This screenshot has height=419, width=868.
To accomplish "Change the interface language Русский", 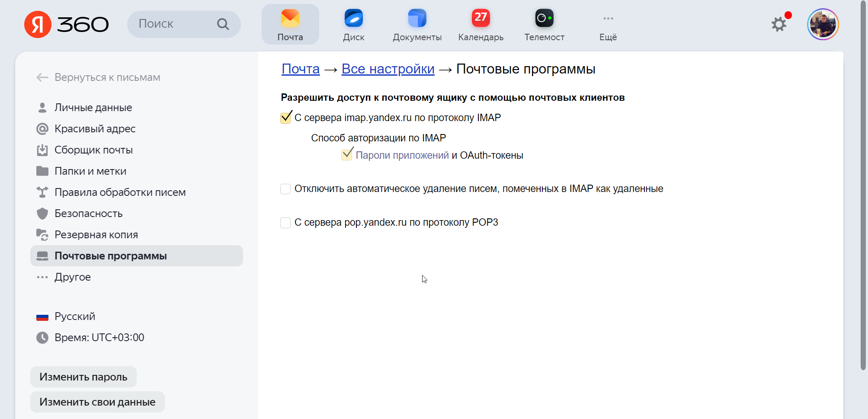I will coord(75,317).
